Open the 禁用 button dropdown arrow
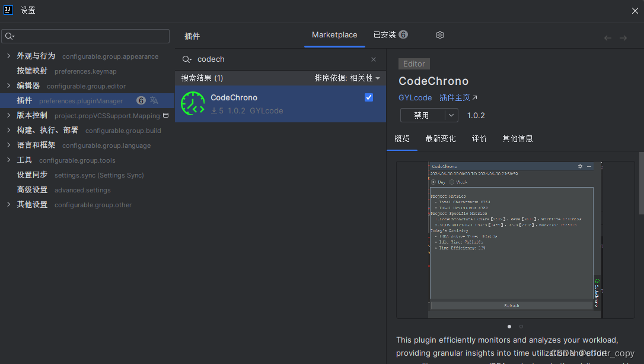 click(x=451, y=116)
